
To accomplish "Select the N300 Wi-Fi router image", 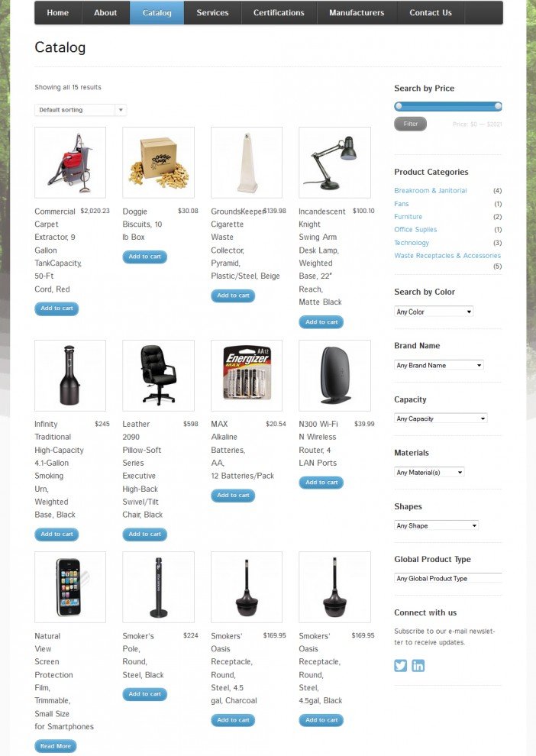I will (334, 375).
